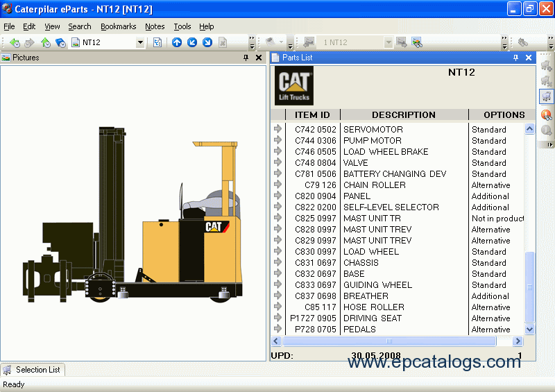Click the colored picture search toolbar icon
Viewport: 555px width, 392px height.
coord(417,42)
